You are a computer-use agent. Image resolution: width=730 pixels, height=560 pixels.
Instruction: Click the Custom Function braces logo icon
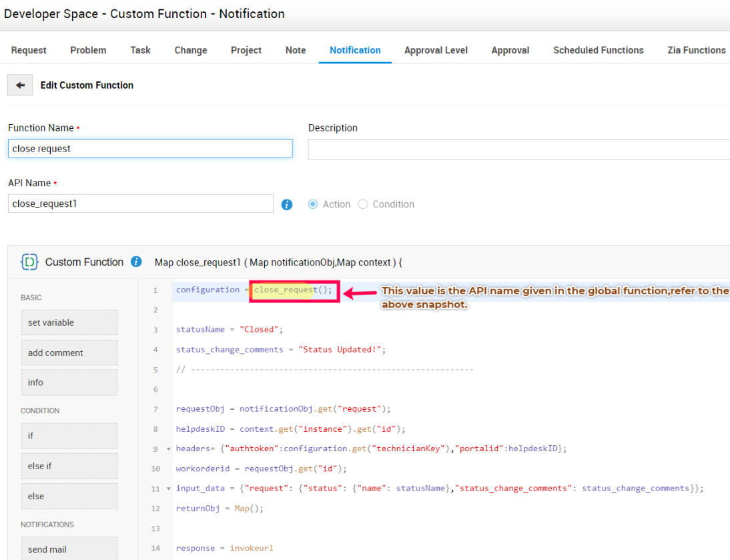(29, 262)
